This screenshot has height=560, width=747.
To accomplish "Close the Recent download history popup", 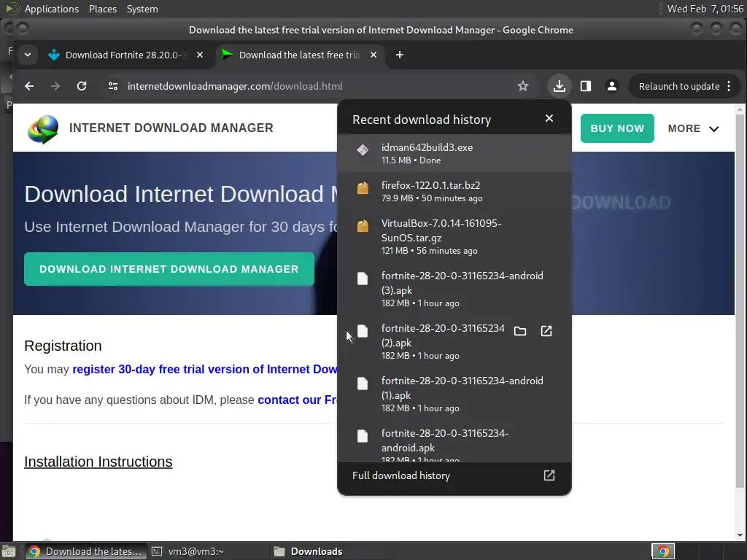I will point(549,118).
